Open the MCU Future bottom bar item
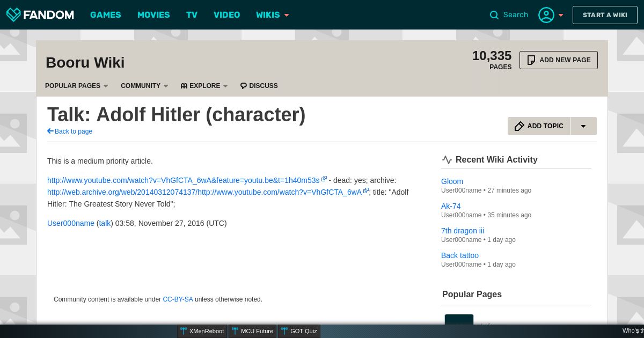Image resolution: width=644 pixels, height=338 pixels. tap(253, 331)
